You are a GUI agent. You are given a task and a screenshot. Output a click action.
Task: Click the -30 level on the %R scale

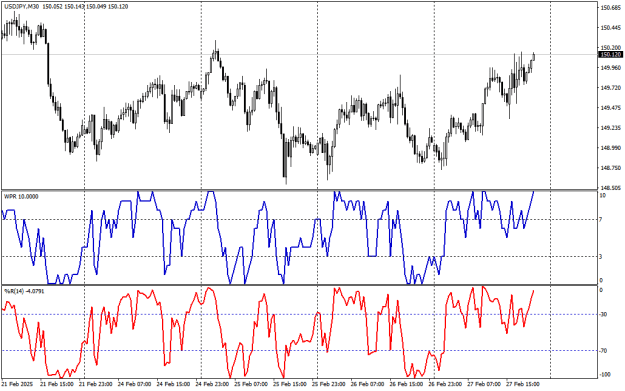[603, 314]
